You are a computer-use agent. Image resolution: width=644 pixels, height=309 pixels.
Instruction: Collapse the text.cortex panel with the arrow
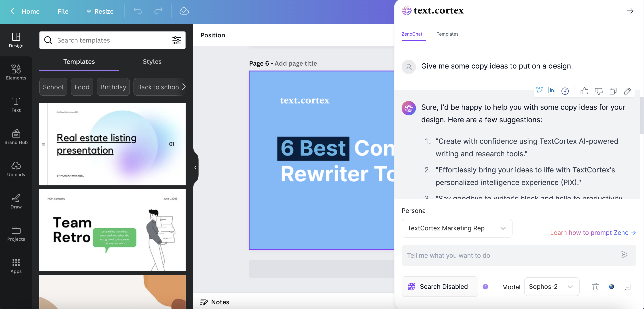(x=630, y=11)
